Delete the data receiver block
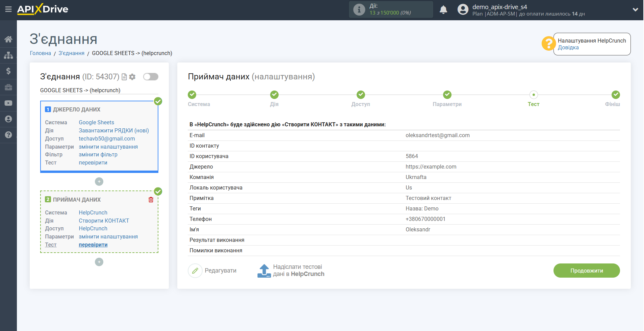Image resolution: width=644 pixels, height=331 pixels. 151,200
